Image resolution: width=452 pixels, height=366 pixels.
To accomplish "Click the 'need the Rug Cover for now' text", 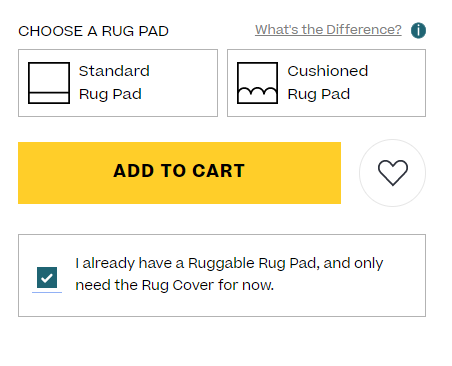I will pos(175,285).
